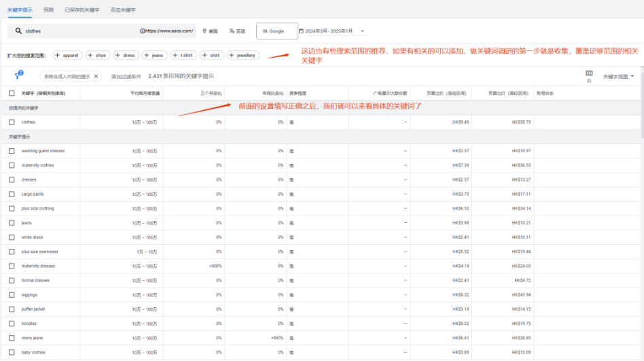Open the date range dropdown arrow
The width and height of the screenshot is (644, 361).
click(363, 31)
